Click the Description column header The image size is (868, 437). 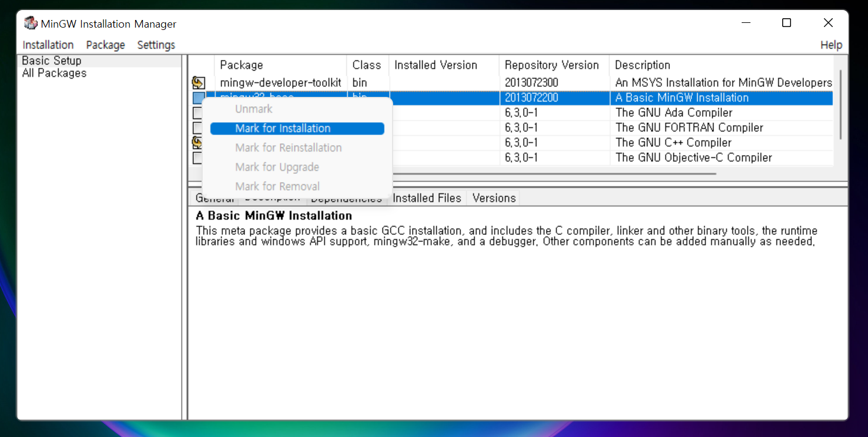(x=722, y=65)
